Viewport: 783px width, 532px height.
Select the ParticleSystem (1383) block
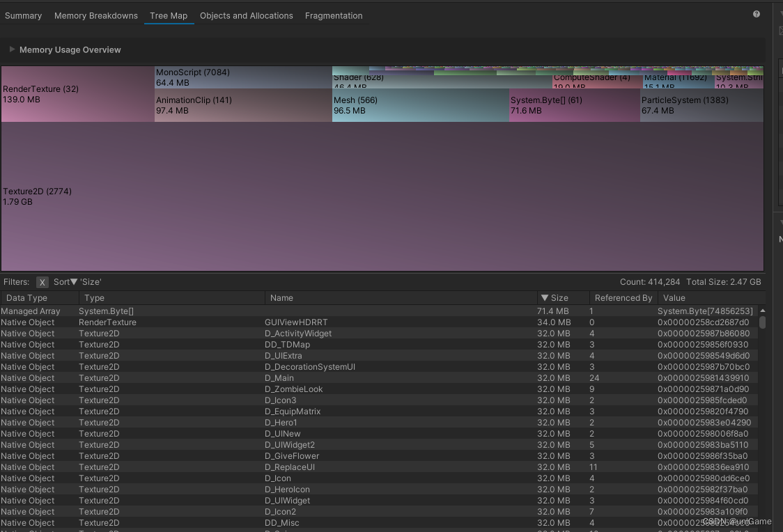(x=701, y=105)
